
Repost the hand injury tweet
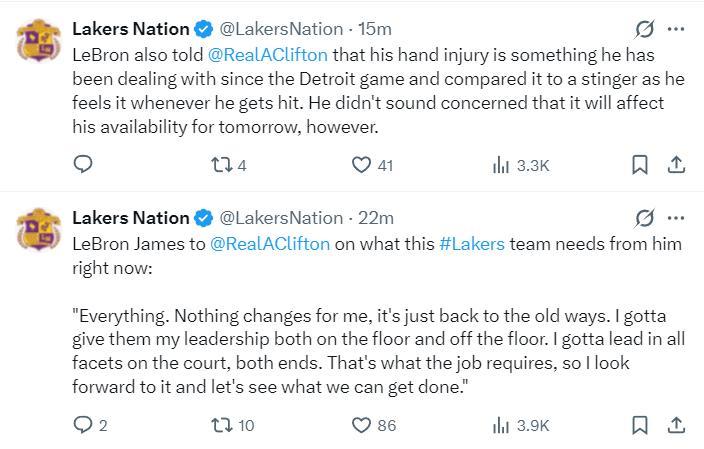click(221, 165)
